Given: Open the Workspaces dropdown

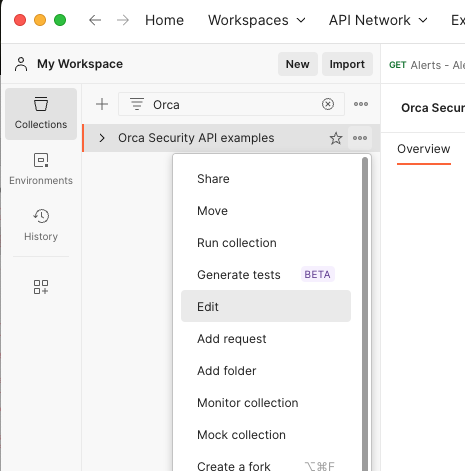Looking at the screenshot, I should (x=257, y=20).
